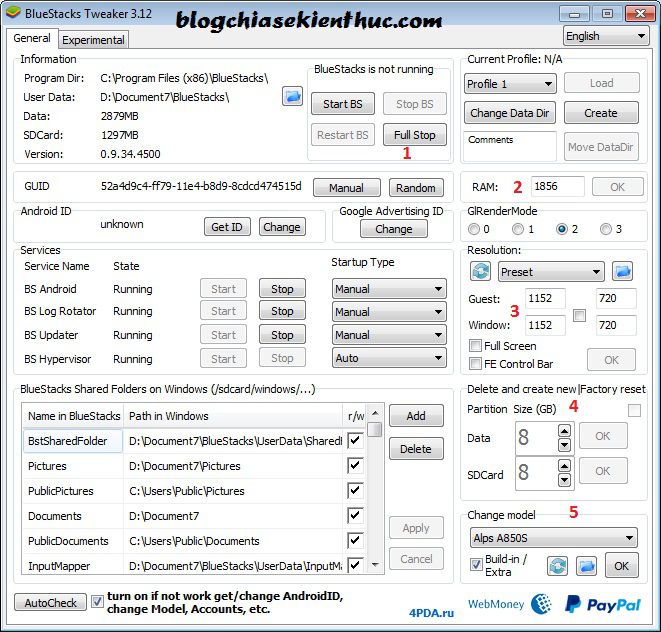Open the Change model folder icon

tap(586, 566)
